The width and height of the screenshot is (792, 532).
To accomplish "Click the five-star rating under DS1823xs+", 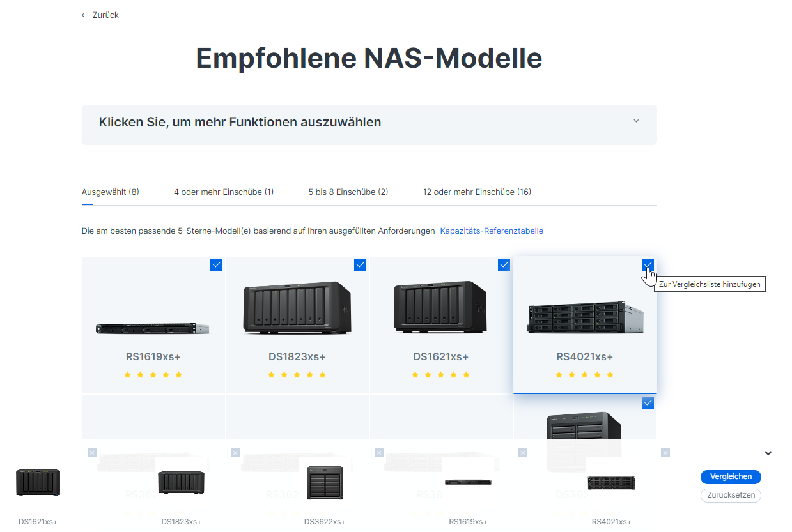I will (x=297, y=375).
